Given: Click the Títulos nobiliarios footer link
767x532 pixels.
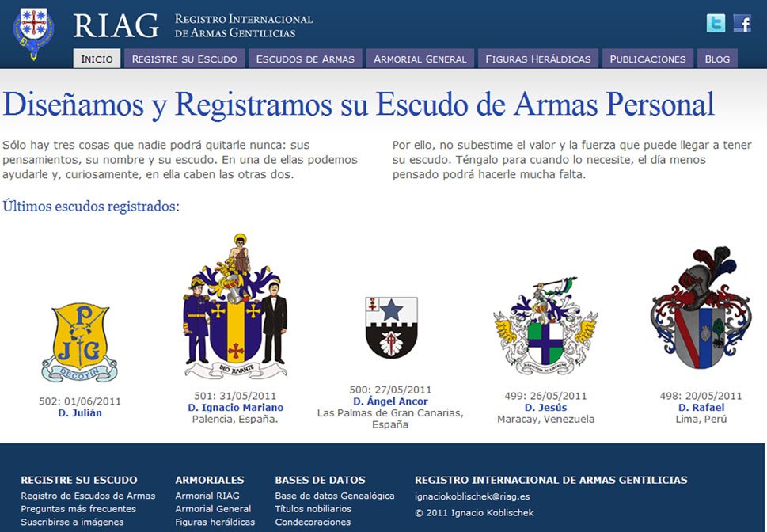Looking at the screenshot, I should 313,509.
